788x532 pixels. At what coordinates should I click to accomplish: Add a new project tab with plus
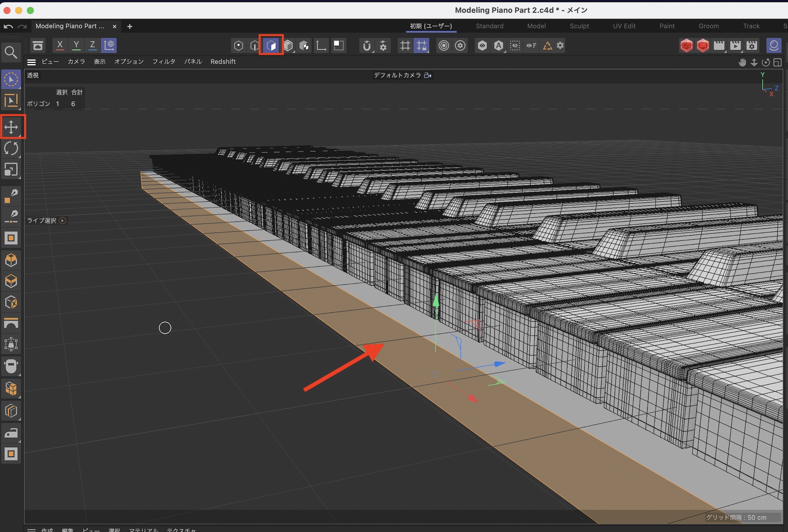pyautogui.click(x=130, y=26)
